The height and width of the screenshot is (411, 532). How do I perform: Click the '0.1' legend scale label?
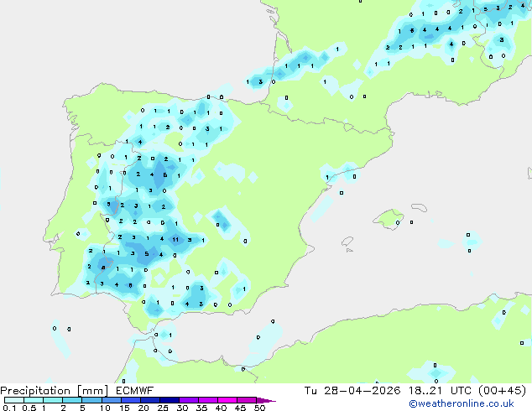[9, 408]
